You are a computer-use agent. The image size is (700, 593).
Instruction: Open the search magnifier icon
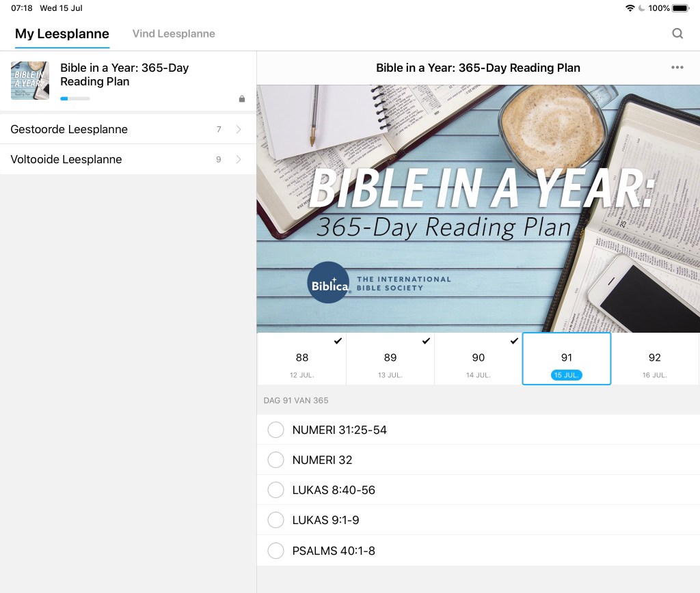(677, 33)
